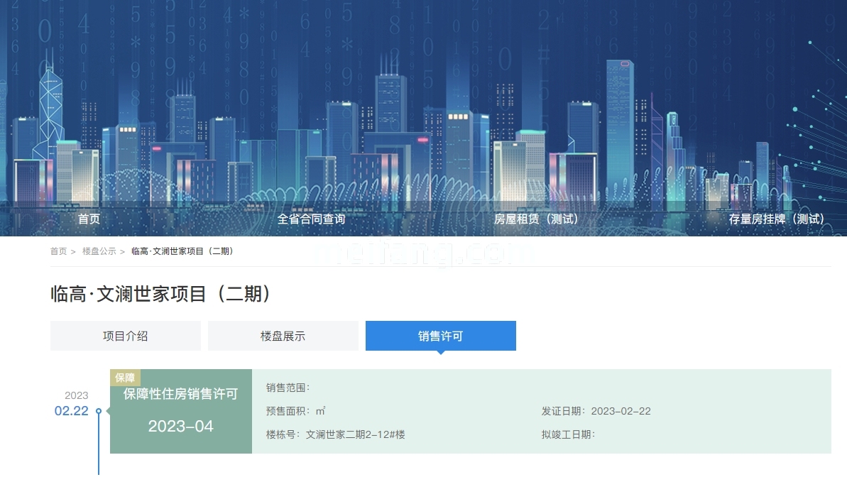Select the 销售许可 tab
This screenshot has width=847, height=504.
tap(440, 336)
